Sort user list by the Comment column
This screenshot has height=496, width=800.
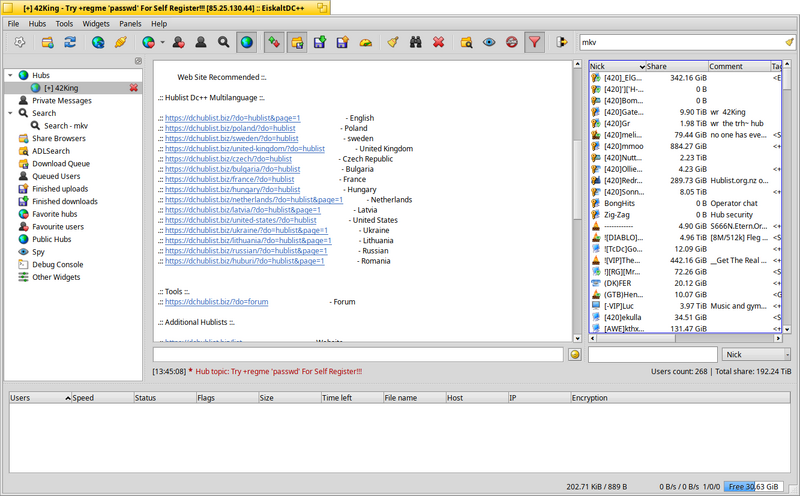pyautogui.click(x=739, y=66)
